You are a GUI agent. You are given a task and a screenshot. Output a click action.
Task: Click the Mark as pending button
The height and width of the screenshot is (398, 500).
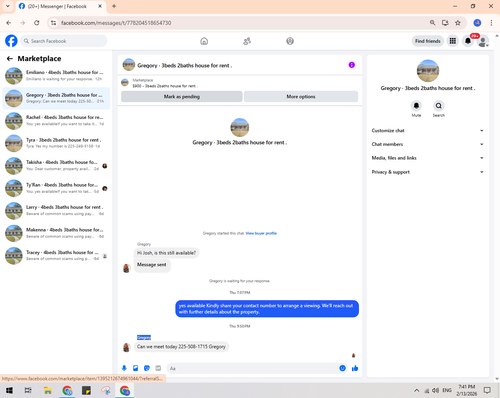(182, 96)
